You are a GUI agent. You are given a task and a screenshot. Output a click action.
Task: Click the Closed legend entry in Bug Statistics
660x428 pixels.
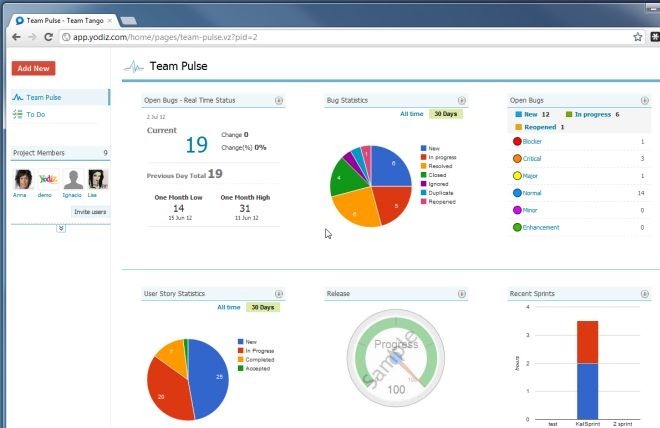point(434,175)
